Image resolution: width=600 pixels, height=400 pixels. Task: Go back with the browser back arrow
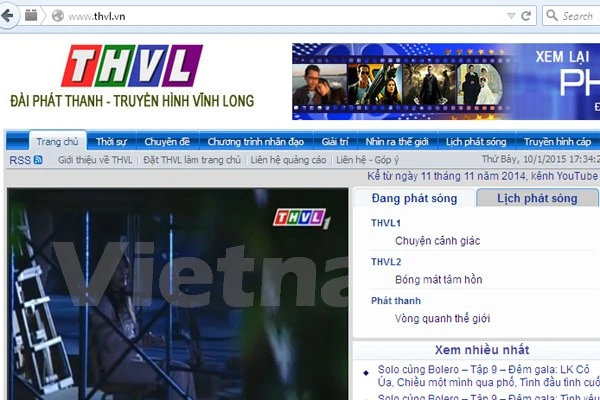point(7,16)
